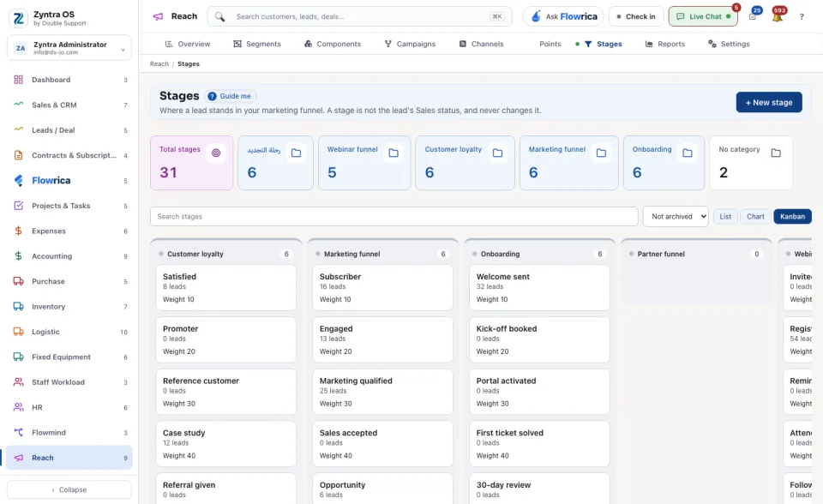
Task: Open the Satisfied stage card
Action: tap(226, 287)
